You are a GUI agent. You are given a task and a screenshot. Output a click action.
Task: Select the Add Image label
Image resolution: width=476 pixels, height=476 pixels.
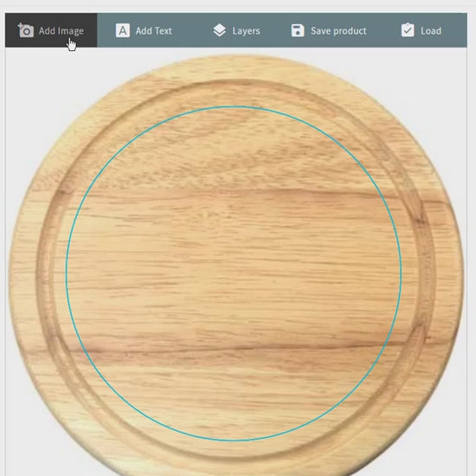61,31
